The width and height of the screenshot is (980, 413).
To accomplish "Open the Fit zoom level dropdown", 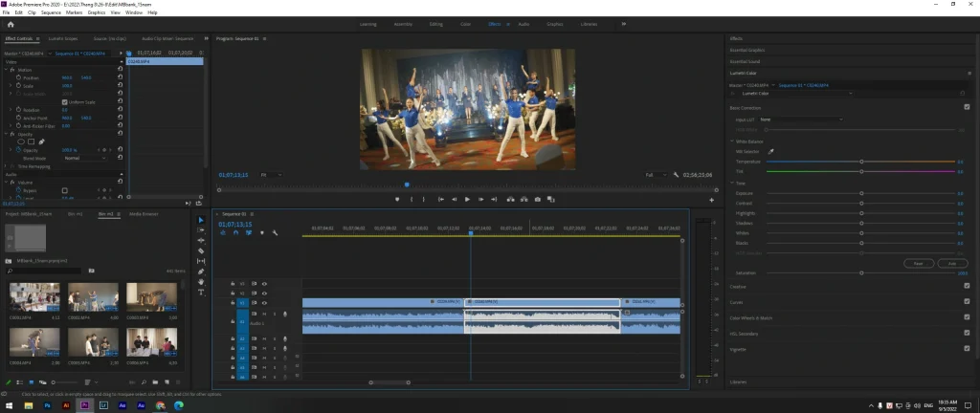I will click(271, 175).
